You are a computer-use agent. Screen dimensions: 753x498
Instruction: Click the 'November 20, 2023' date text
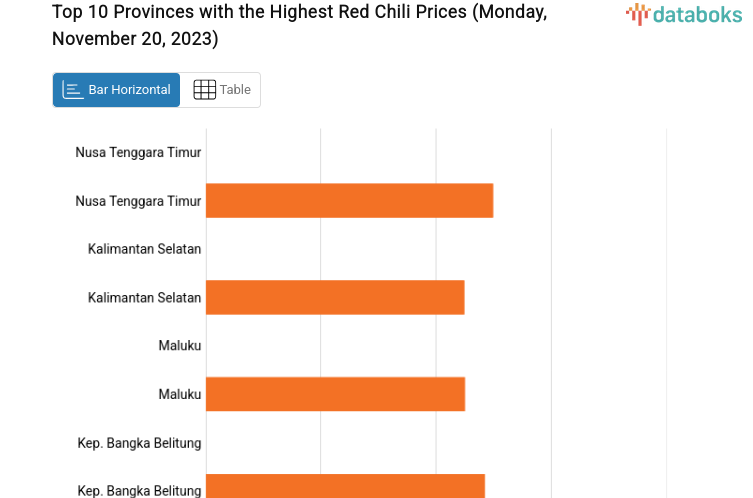tap(135, 39)
